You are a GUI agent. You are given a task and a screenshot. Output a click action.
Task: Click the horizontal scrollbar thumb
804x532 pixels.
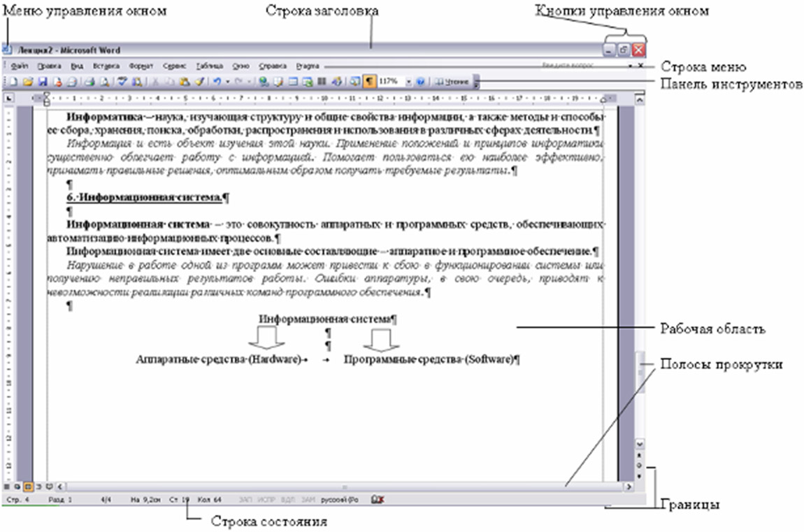click(343, 485)
